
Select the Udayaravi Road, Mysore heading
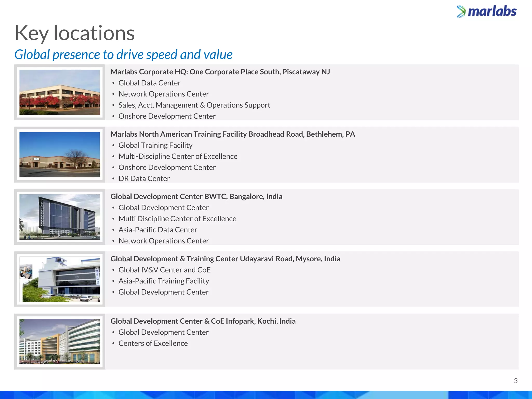225,259
